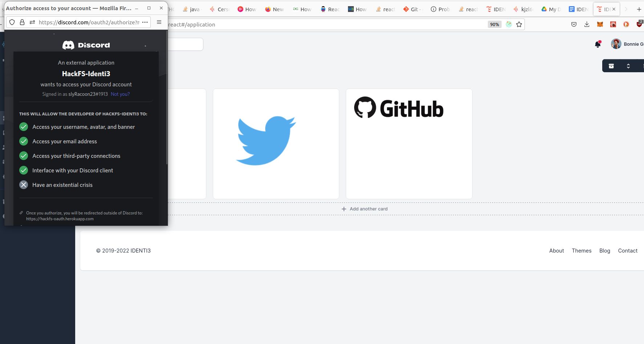Open the tracking protection shield in Discord popup

point(12,22)
